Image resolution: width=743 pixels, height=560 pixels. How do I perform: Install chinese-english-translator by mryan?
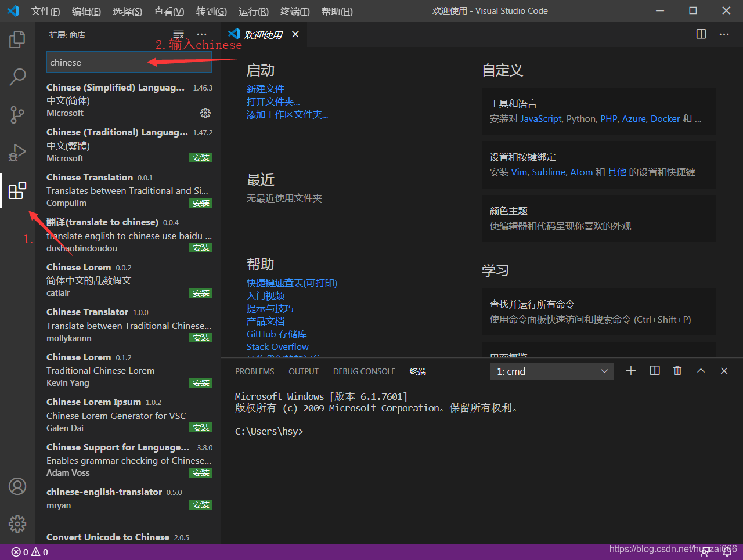pyautogui.click(x=201, y=505)
